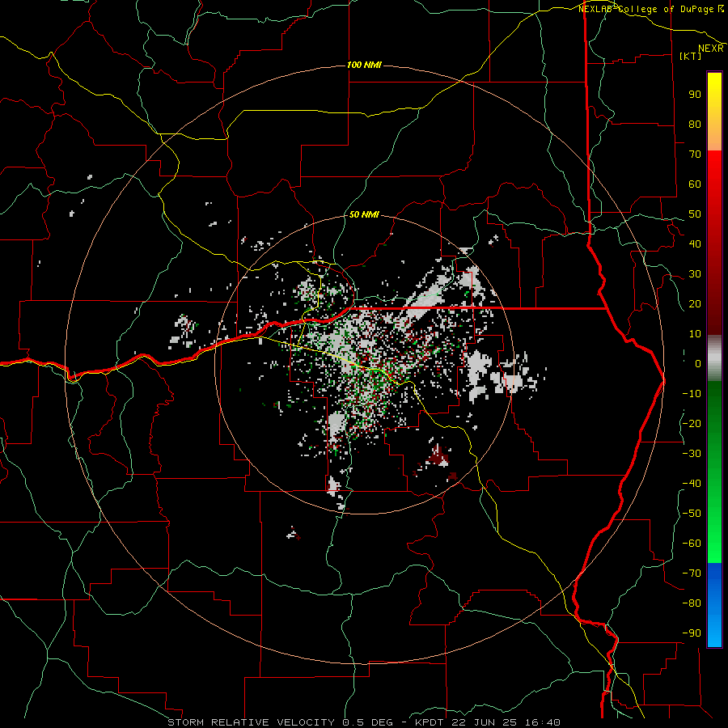The height and width of the screenshot is (728, 728).
Task: Click the 0 value on velocity scale
Action: 698,363
